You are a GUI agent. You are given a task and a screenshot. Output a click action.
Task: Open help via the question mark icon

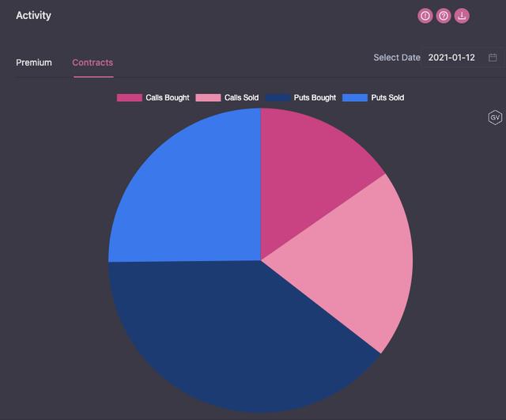coord(444,16)
